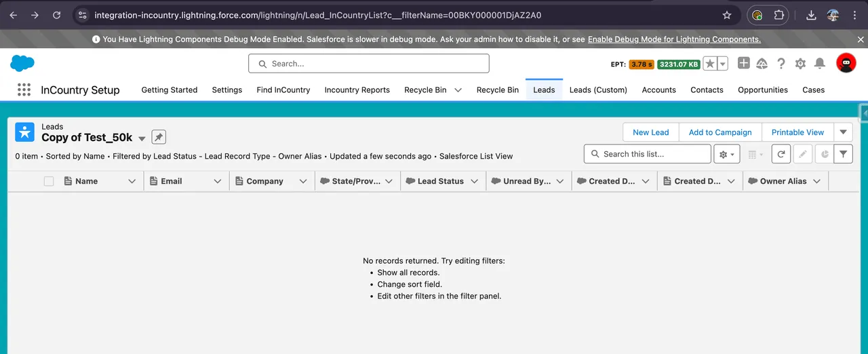Tick the select-all rows checkbox
This screenshot has width=868, height=354.
[x=49, y=181]
